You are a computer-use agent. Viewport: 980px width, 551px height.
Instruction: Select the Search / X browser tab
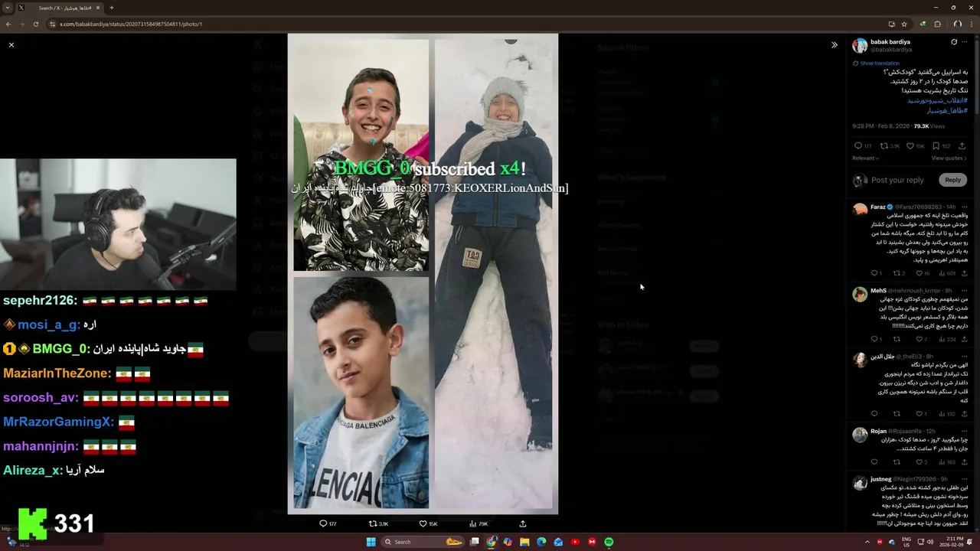60,8
